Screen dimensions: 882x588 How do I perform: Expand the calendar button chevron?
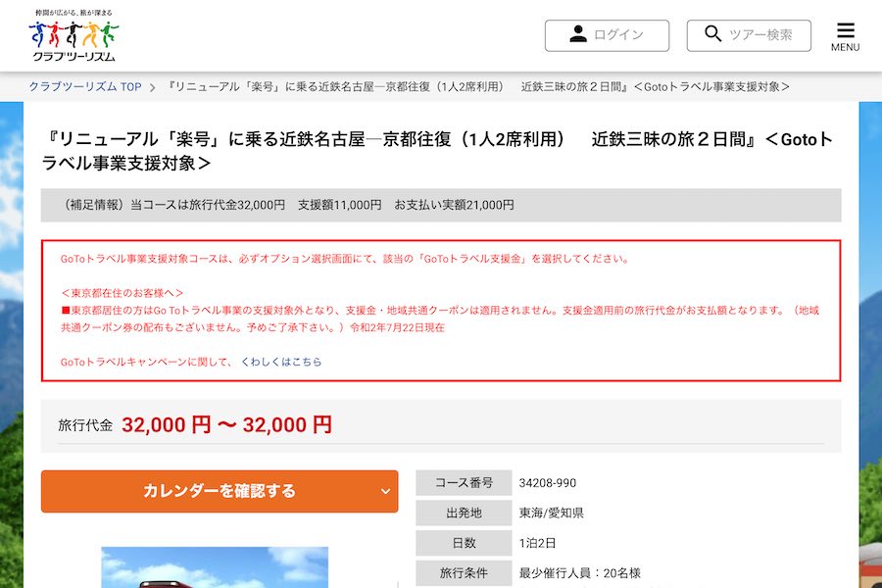pos(385,491)
